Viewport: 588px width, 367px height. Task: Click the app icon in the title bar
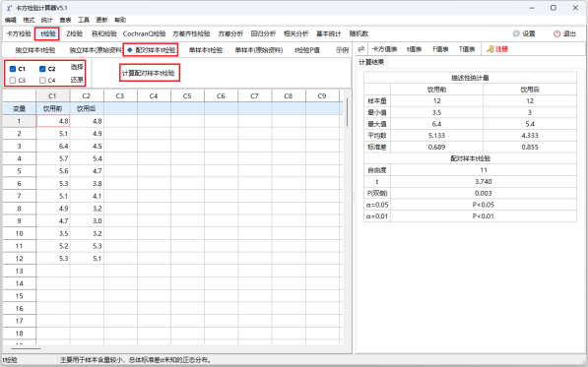coord(9,8)
